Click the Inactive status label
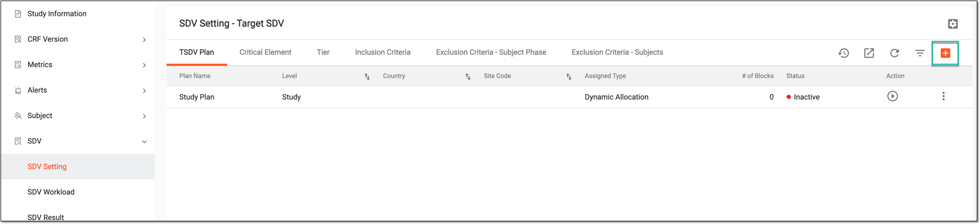The image size is (980, 224). [x=806, y=97]
